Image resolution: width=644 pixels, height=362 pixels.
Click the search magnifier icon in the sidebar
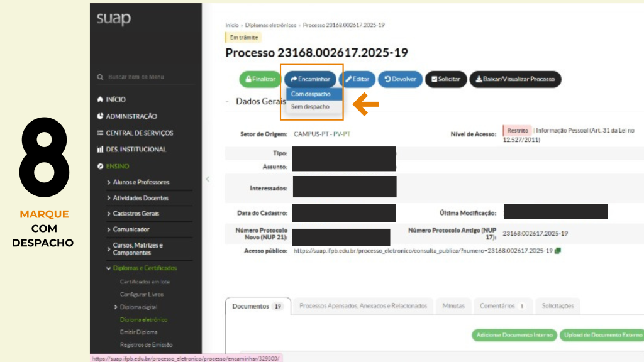pyautogui.click(x=100, y=77)
